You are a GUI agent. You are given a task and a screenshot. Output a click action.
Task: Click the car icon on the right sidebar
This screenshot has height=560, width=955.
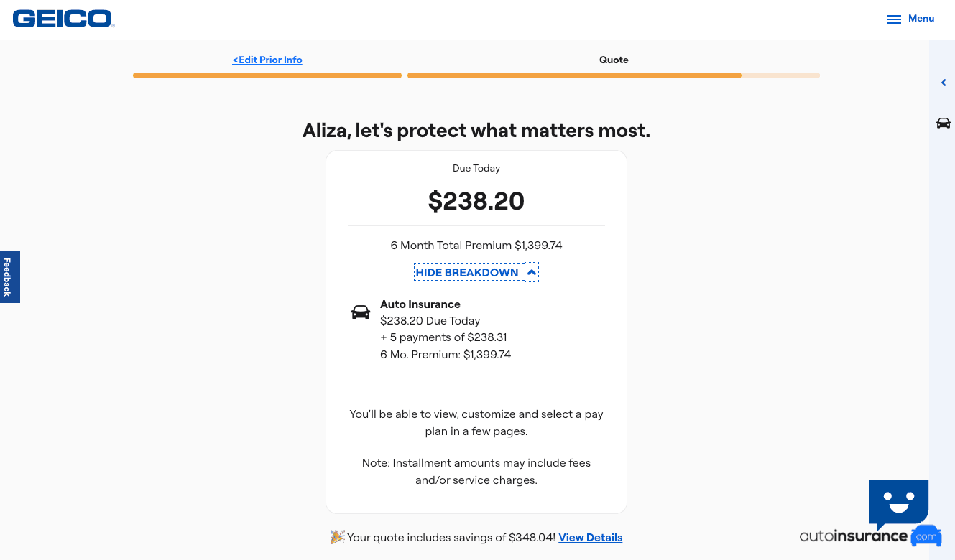[944, 123]
